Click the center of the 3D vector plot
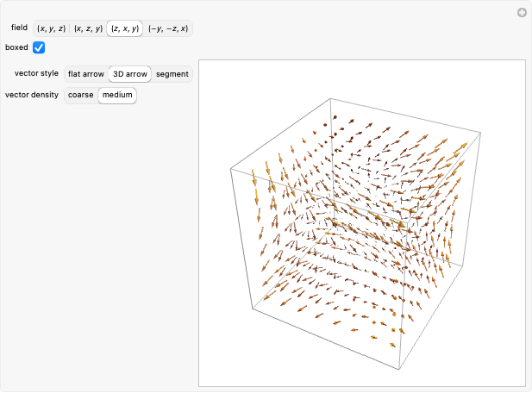 coord(362,223)
